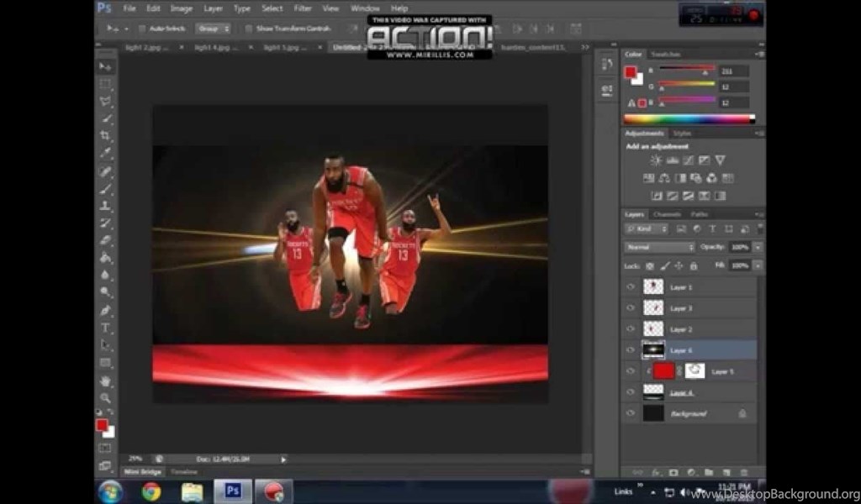Image resolution: width=861 pixels, height=504 pixels.
Task: Click the Brightness/Contrast adjustment icon
Action: (656, 160)
